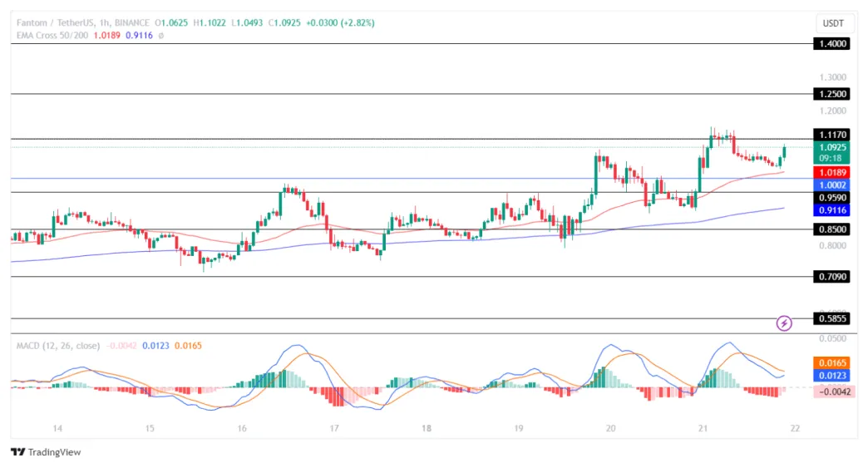The height and width of the screenshot is (468, 868).
Task: Click the 0.7090 support level label
Action: (832, 277)
